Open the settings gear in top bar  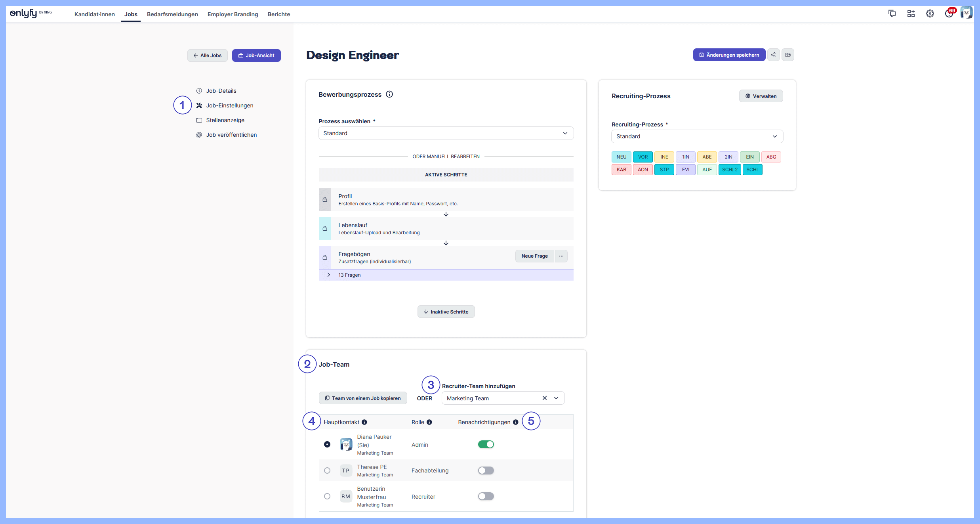click(930, 14)
